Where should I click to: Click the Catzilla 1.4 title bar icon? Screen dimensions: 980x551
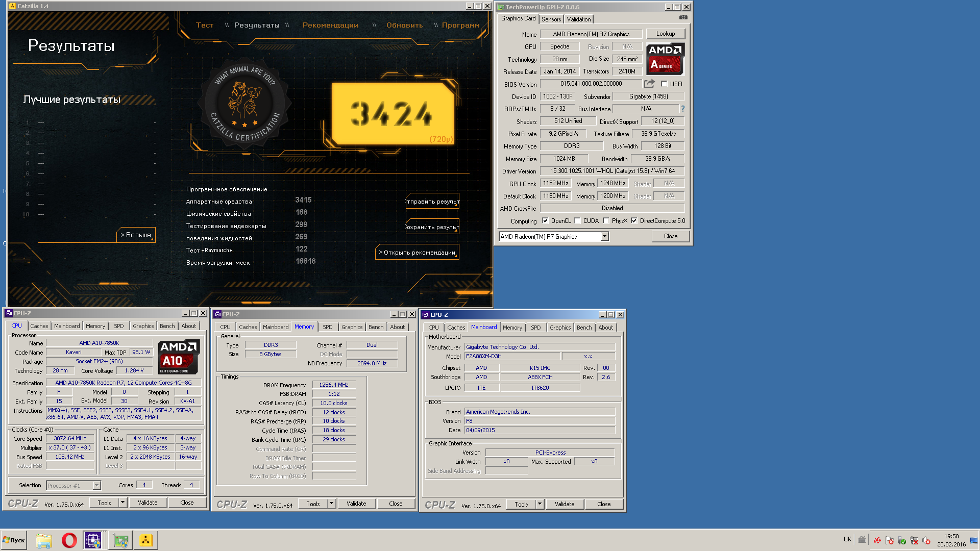click(x=12, y=6)
